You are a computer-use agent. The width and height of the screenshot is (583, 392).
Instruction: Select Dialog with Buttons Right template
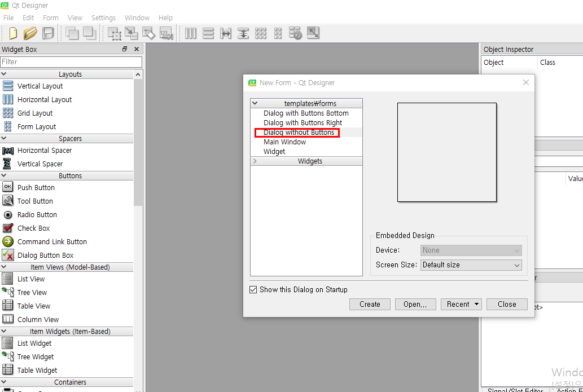(x=303, y=122)
